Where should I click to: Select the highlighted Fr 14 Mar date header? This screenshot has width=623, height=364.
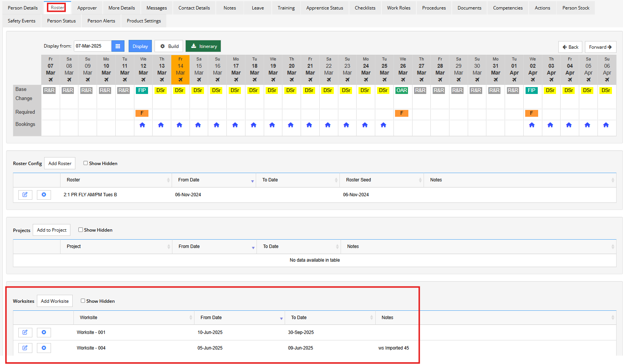pyautogui.click(x=180, y=70)
